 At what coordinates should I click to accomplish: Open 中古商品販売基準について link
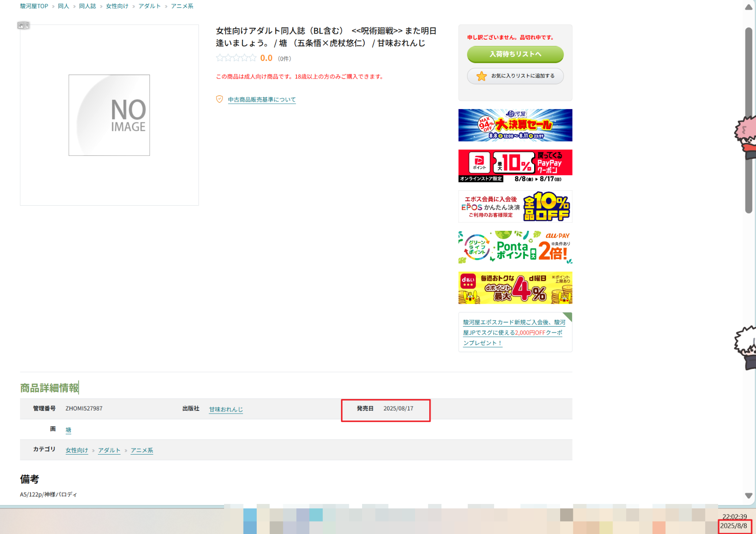click(262, 100)
